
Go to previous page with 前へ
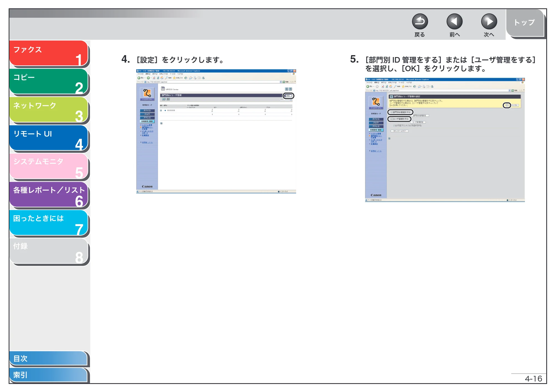454,22
